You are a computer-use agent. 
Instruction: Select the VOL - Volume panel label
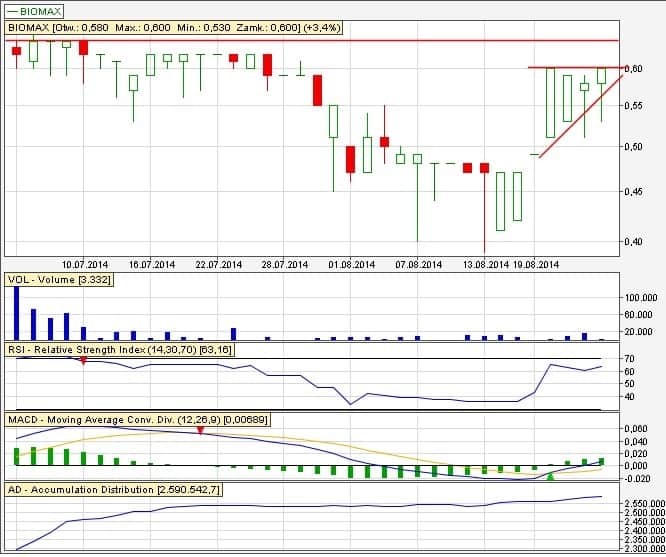pyautogui.click(x=59, y=279)
